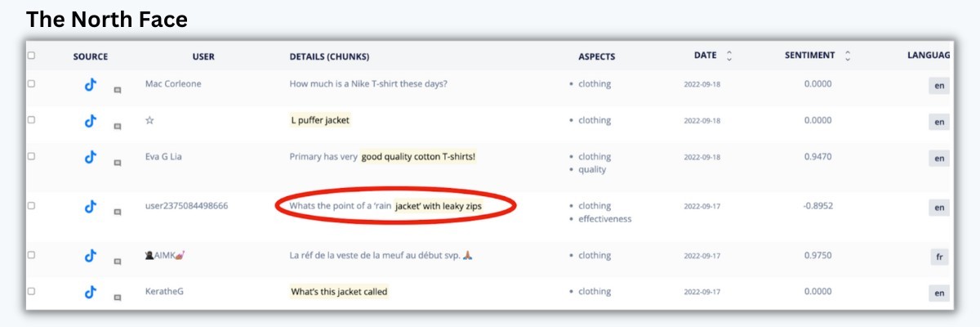980x327 pixels.
Task: Click the en language badge for KeratheG
Action: click(939, 293)
